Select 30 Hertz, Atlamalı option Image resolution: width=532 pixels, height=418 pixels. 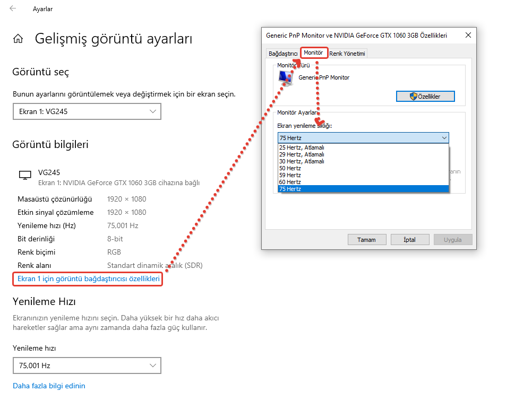point(302,161)
